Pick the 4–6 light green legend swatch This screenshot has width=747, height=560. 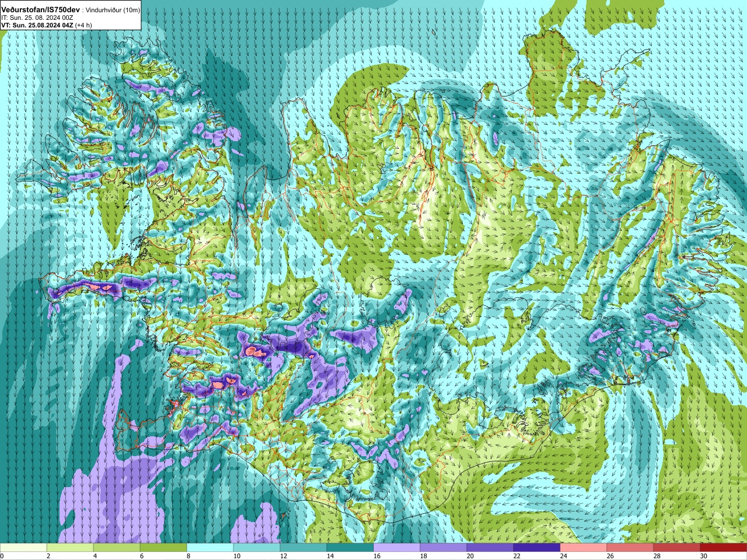coord(117,548)
